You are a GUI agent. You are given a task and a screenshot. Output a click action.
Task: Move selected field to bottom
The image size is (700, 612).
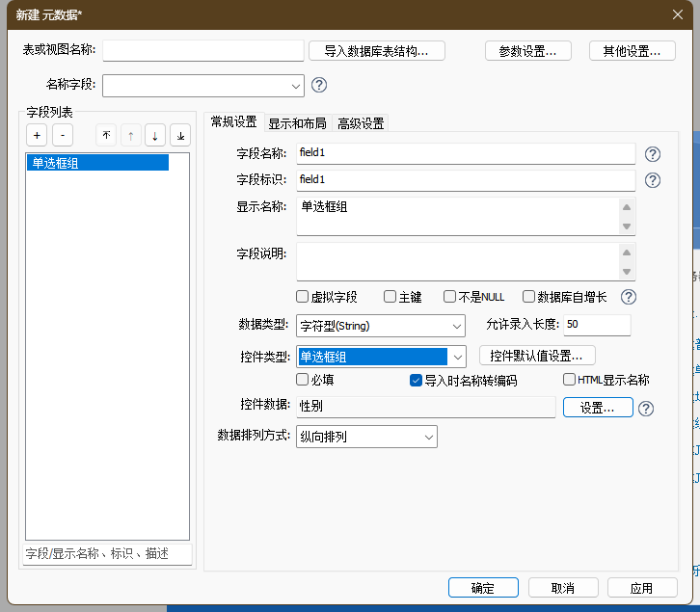(x=180, y=136)
